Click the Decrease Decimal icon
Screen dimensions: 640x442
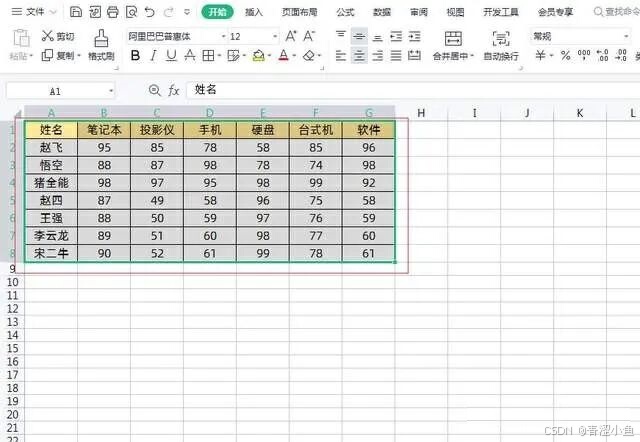point(621,55)
